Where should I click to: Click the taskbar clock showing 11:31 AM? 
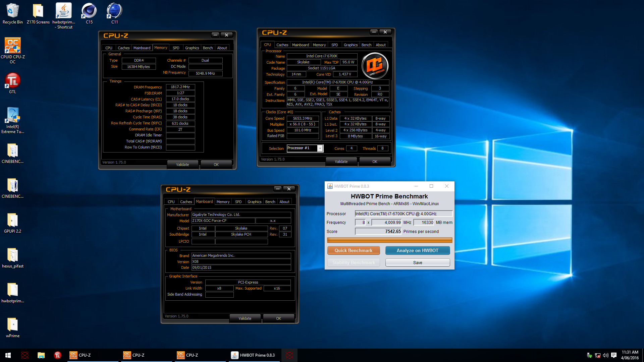630,355
